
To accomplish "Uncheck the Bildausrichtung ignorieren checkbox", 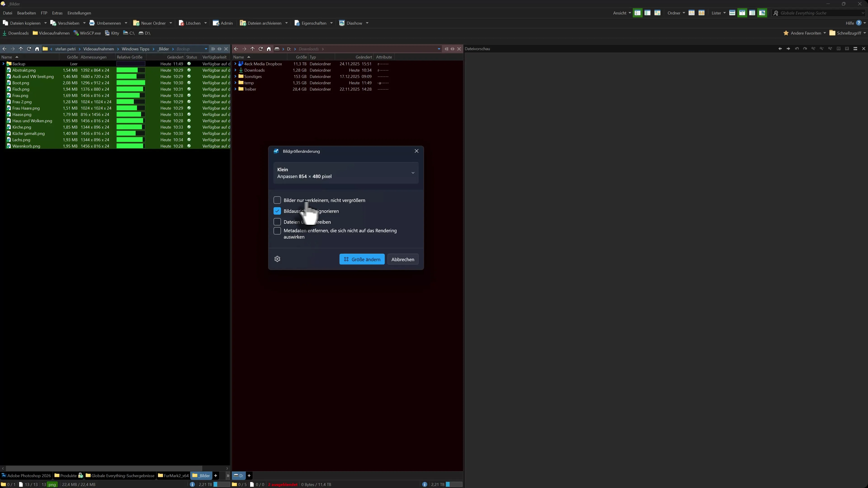I will point(277,211).
